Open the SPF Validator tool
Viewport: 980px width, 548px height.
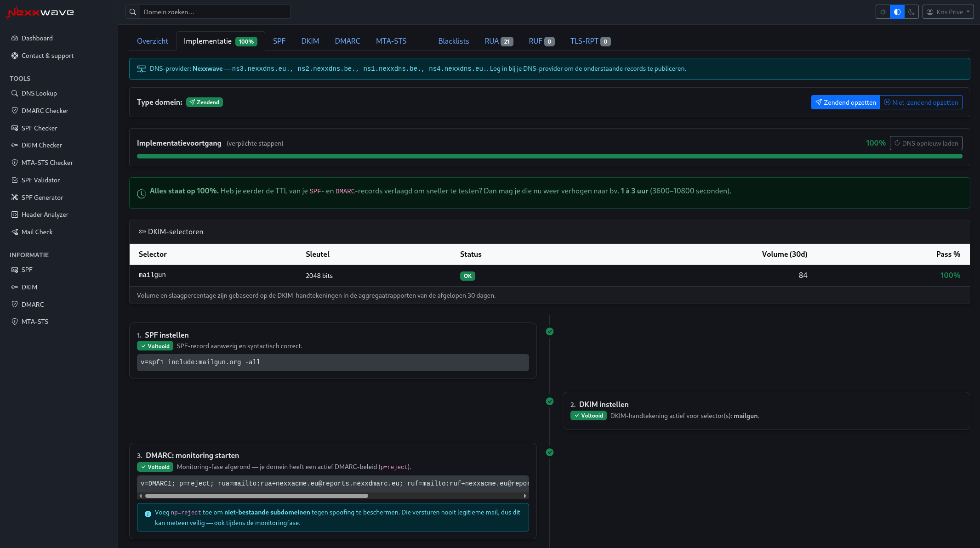tap(40, 180)
